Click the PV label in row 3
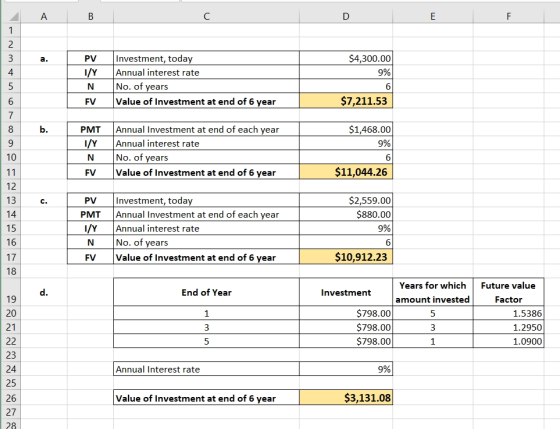 pos(90,58)
